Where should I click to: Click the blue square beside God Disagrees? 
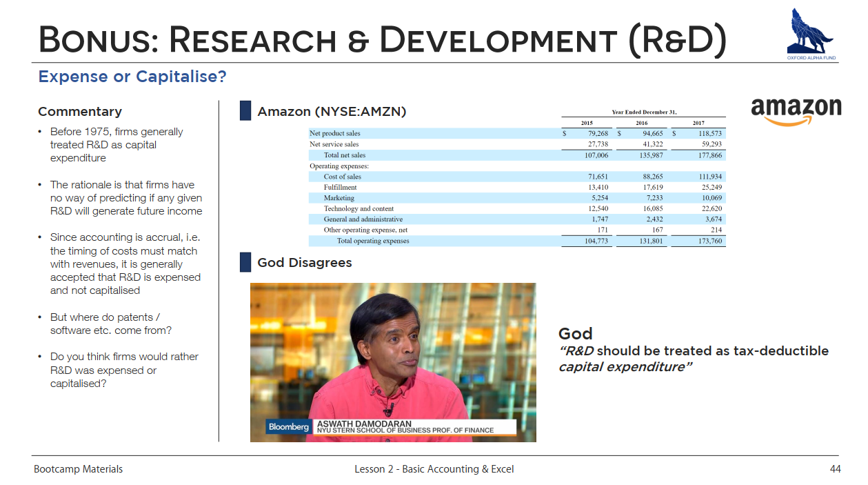[245, 262]
